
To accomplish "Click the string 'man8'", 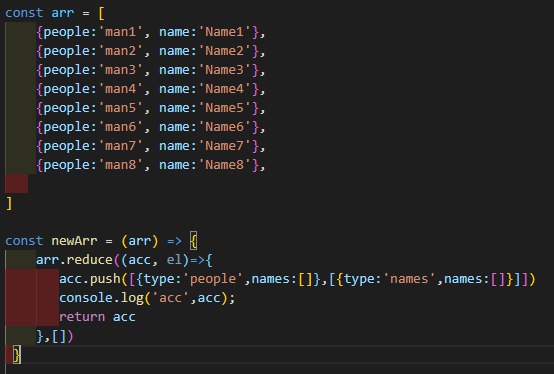I will point(120,165).
